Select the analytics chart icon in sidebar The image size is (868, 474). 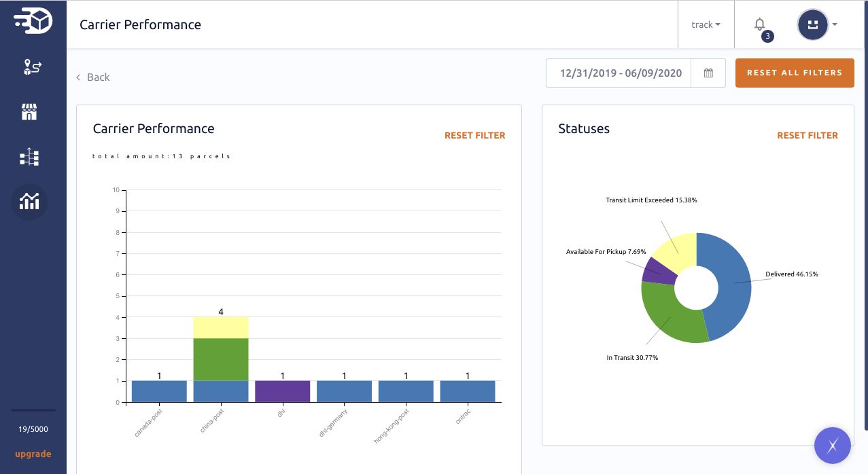point(29,201)
